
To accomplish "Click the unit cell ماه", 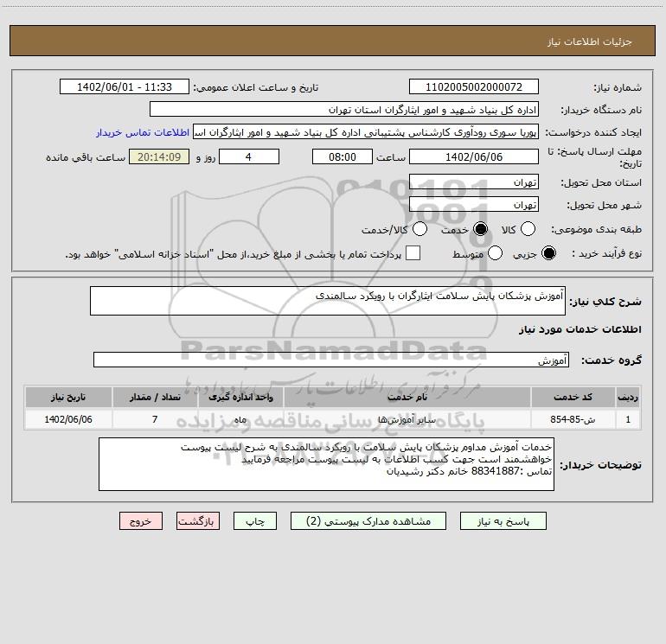I will click(x=240, y=419).
